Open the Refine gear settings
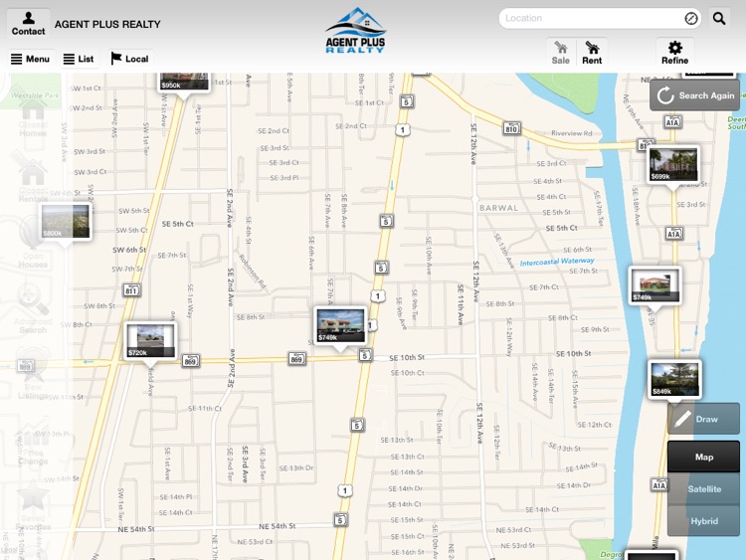The height and width of the screenshot is (560, 746). click(674, 53)
